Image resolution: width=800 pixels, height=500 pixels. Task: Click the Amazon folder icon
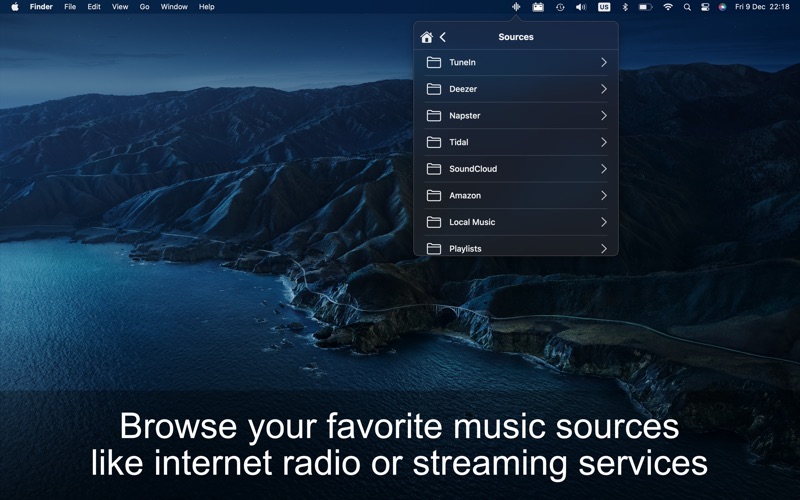tap(434, 195)
